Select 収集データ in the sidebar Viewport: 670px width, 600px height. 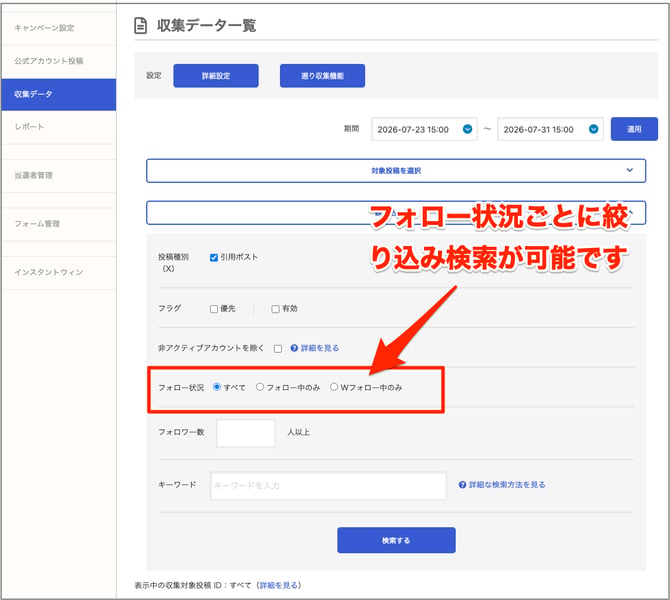[59, 94]
